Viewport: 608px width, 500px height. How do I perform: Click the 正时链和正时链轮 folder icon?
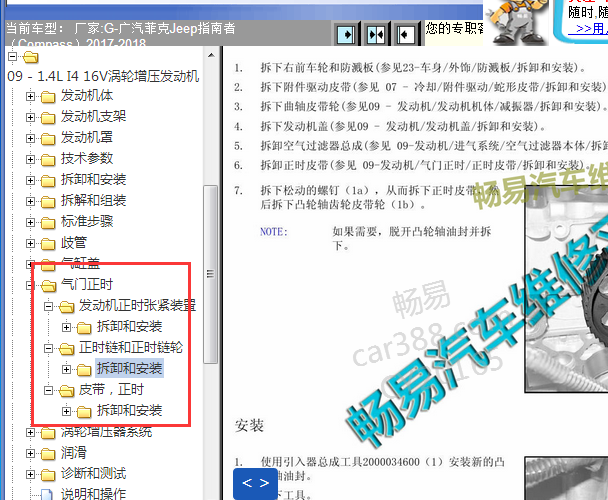[x=66, y=349]
